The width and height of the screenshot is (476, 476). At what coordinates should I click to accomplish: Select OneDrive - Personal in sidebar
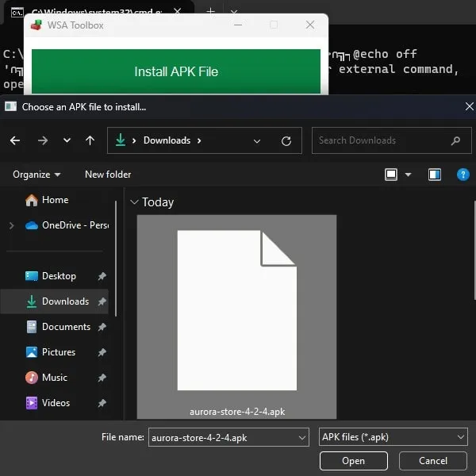(67, 225)
